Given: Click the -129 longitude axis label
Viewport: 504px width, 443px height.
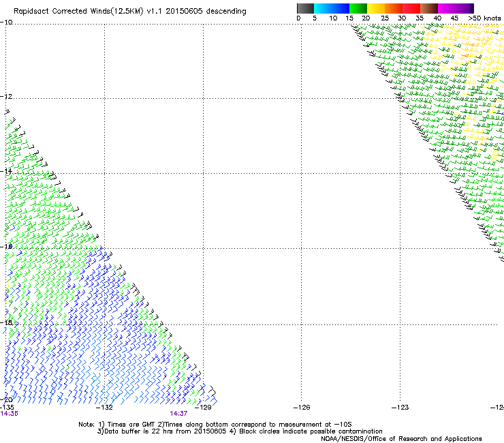Looking at the screenshot, I should coord(203,408).
